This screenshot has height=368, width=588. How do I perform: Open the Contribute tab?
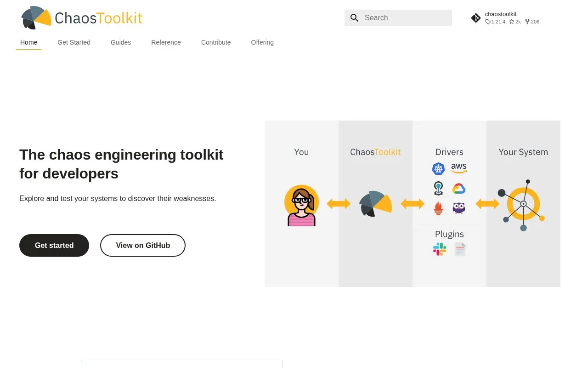coord(216,42)
